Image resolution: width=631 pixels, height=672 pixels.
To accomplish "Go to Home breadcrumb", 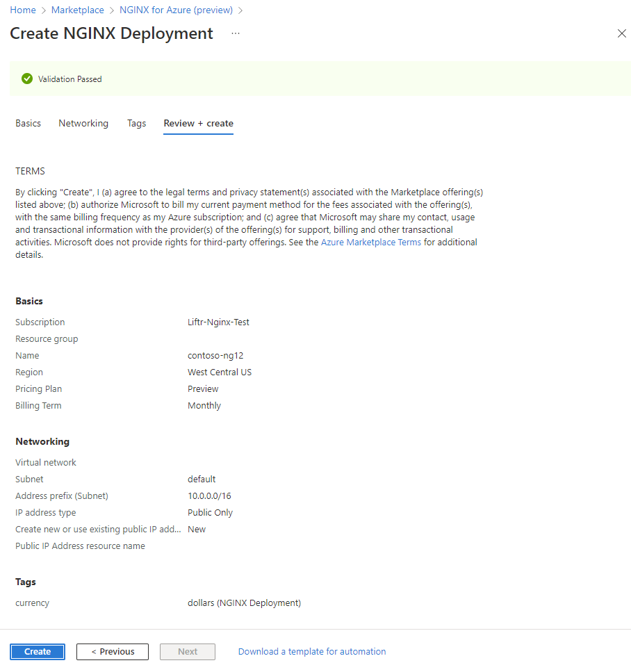I will (x=23, y=10).
